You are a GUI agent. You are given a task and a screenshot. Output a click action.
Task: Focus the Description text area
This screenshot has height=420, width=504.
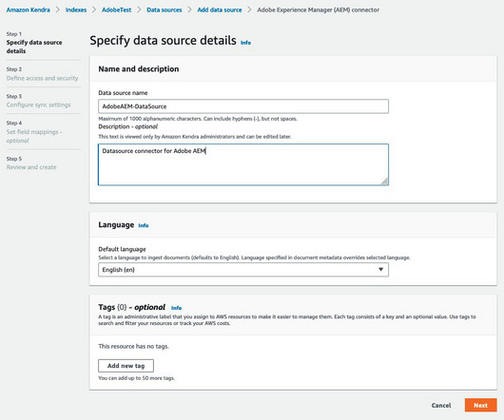pos(243,164)
